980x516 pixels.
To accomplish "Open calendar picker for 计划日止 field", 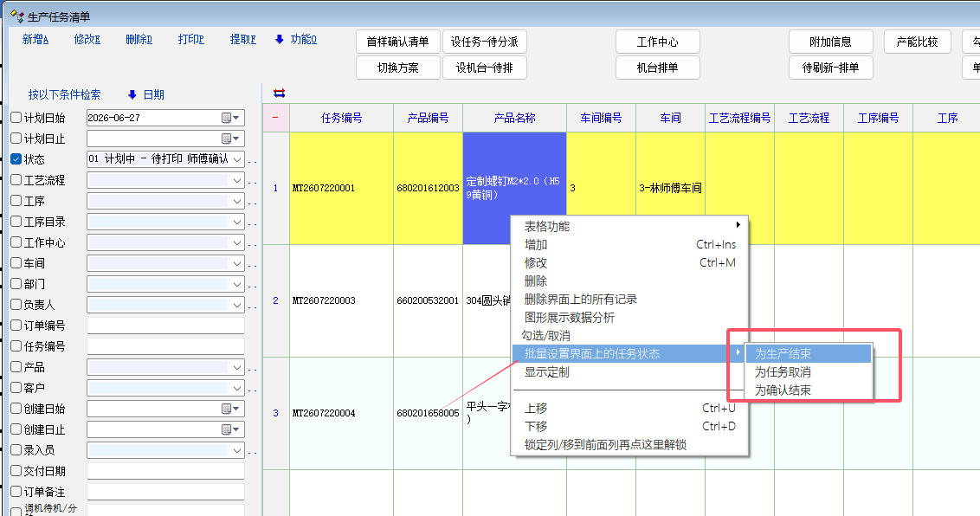I will click(230, 139).
